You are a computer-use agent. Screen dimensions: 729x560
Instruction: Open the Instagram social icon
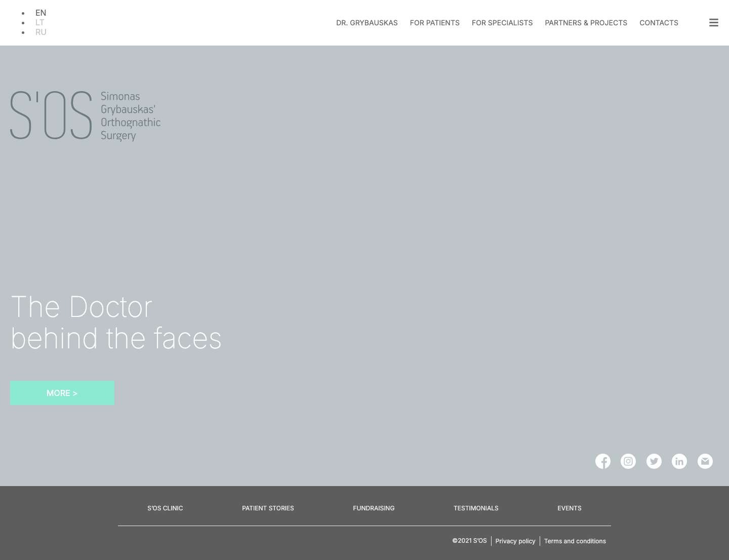pos(628,461)
